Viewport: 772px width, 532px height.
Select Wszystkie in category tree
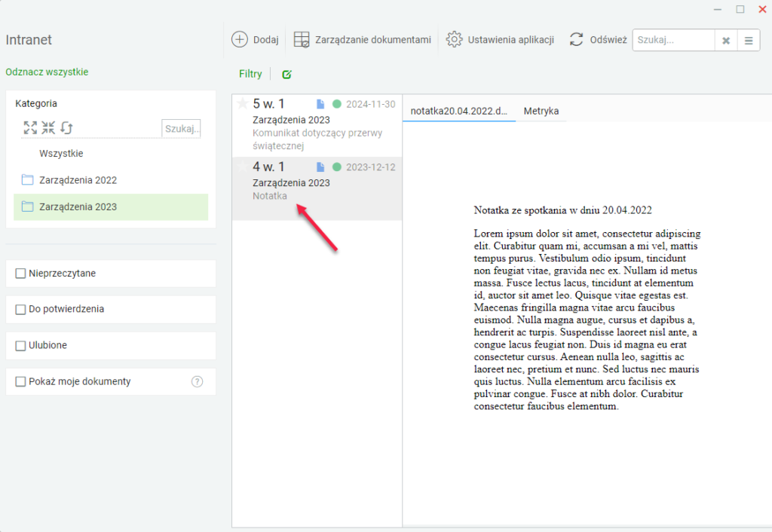pos(61,154)
